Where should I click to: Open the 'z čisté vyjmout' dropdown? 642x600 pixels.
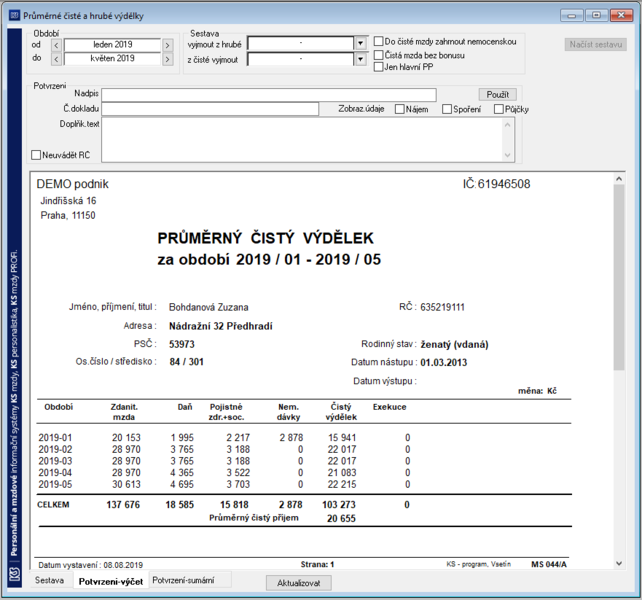point(361,59)
